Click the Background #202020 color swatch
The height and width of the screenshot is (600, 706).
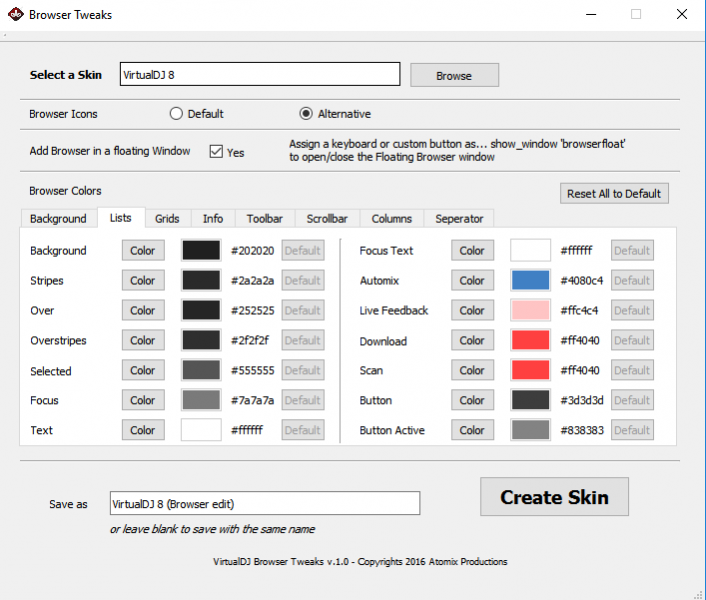click(201, 250)
